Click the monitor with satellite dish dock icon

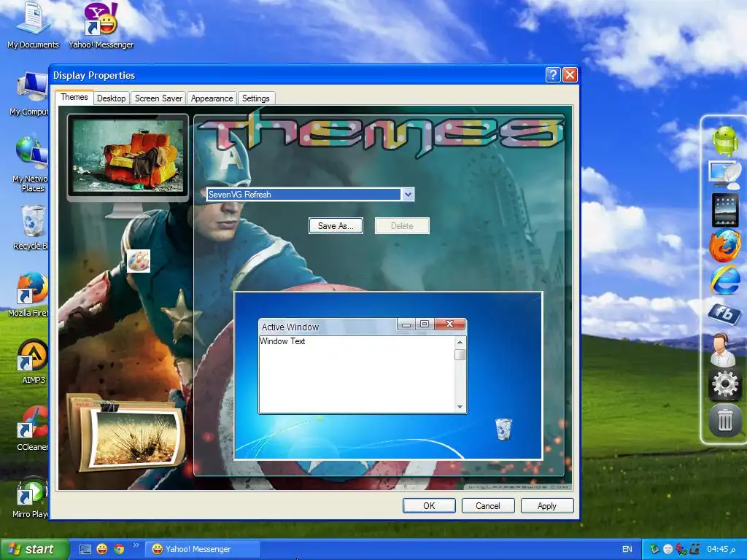click(x=724, y=174)
